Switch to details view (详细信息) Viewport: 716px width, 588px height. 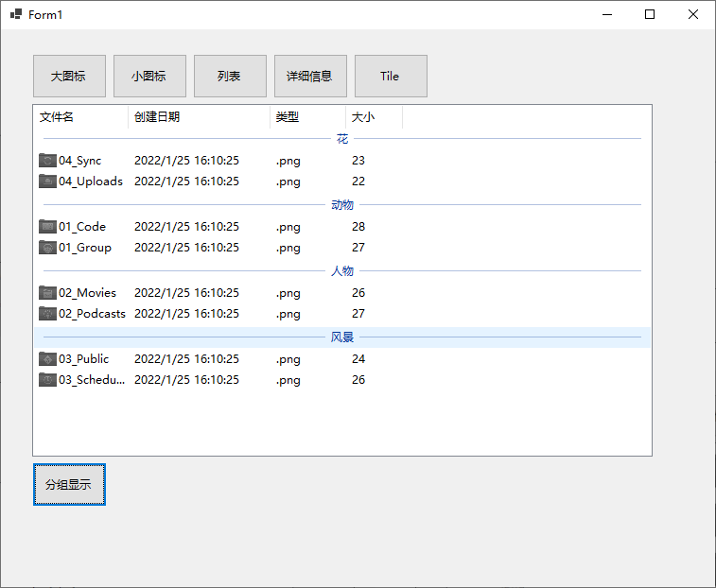[x=310, y=77]
